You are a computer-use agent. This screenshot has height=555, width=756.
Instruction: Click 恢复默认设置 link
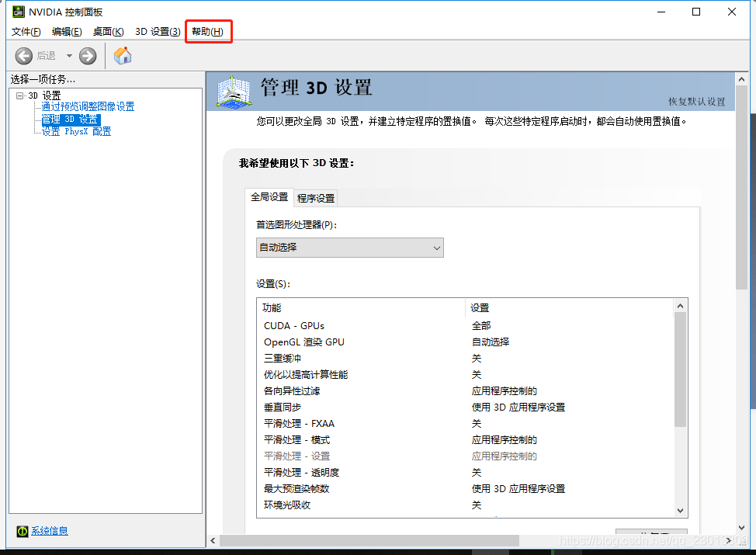point(697,101)
